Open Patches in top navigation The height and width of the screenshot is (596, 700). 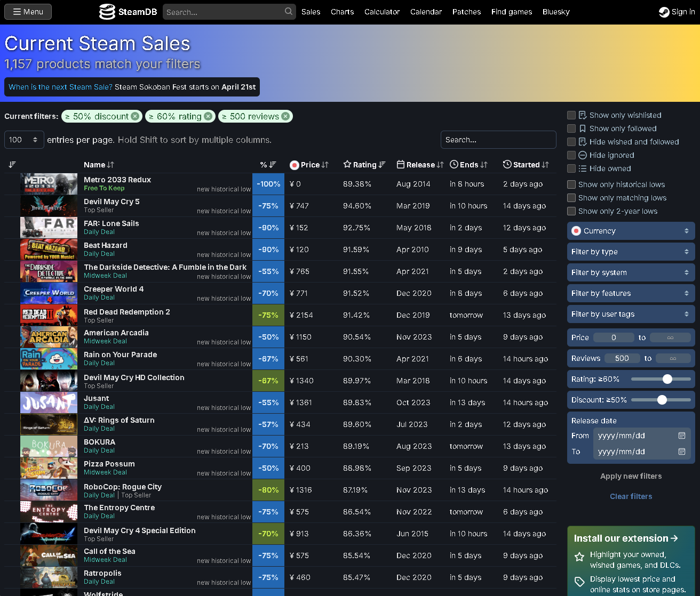click(x=466, y=12)
